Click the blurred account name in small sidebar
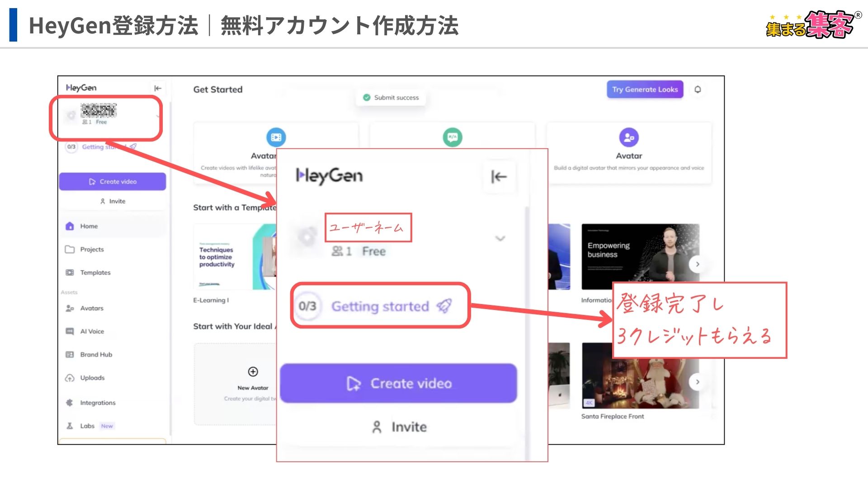The width and height of the screenshot is (868, 488). click(99, 110)
